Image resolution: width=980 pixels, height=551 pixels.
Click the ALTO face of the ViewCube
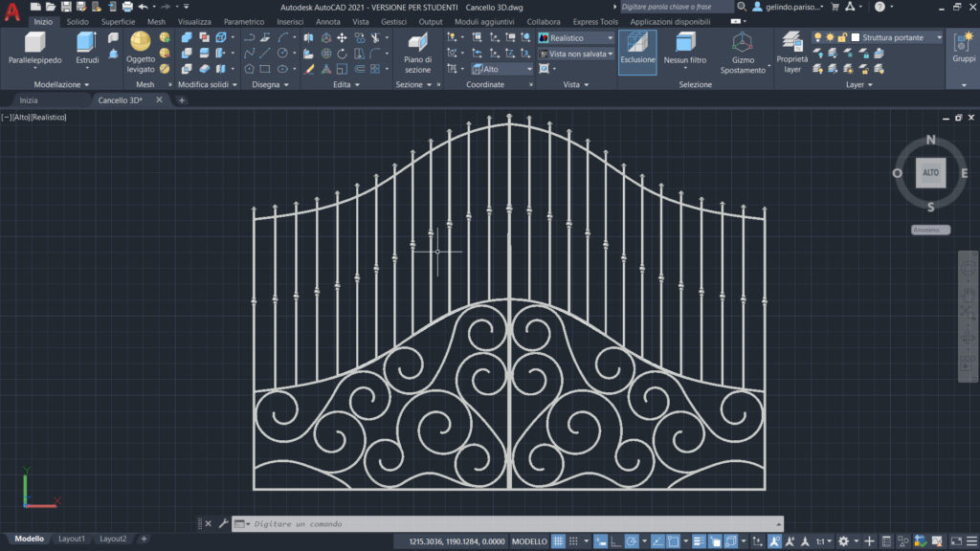(x=930, y=172)
